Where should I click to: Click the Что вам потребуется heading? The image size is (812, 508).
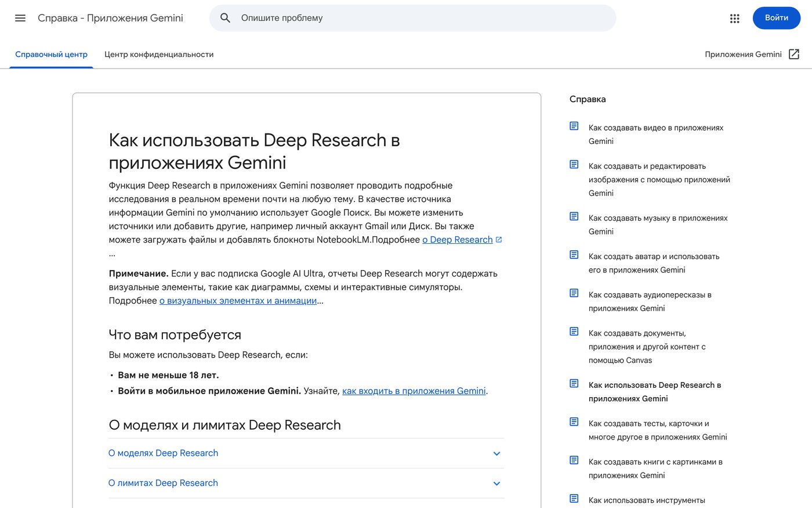point(175,335)
